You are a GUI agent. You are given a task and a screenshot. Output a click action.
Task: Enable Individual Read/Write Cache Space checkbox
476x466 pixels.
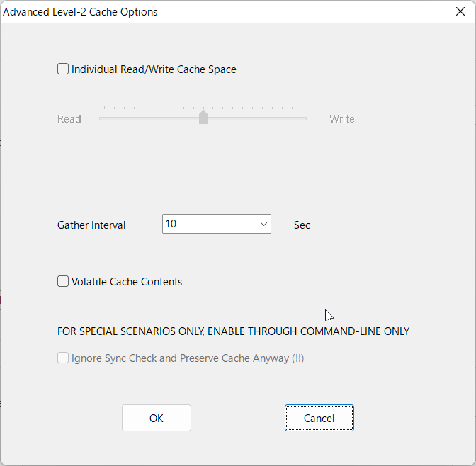point(63,69)
